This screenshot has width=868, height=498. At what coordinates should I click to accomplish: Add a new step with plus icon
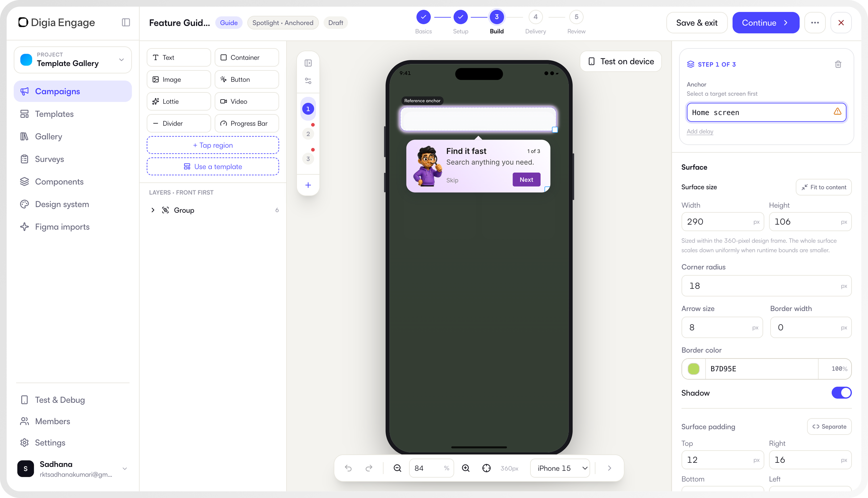tap(308, 185)
